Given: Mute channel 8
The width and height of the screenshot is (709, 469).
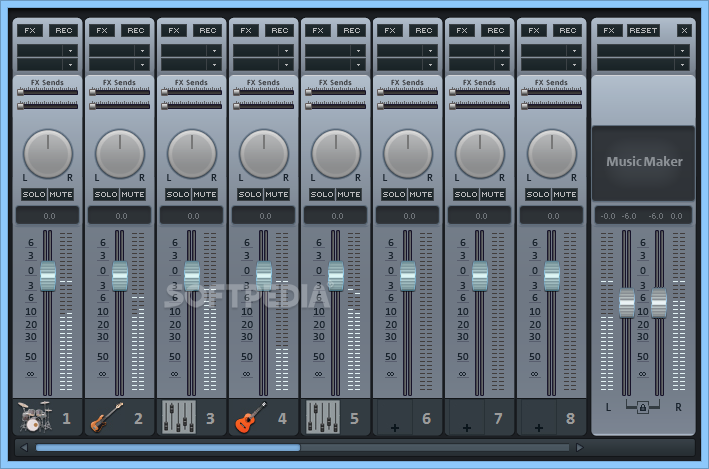Looking at the screenshot, I should [564, 194].
